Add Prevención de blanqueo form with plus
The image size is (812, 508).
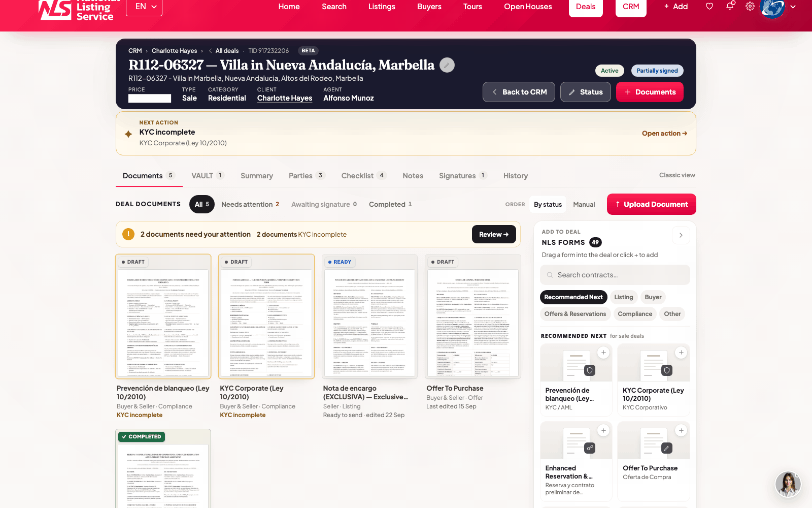coord(603,353)
